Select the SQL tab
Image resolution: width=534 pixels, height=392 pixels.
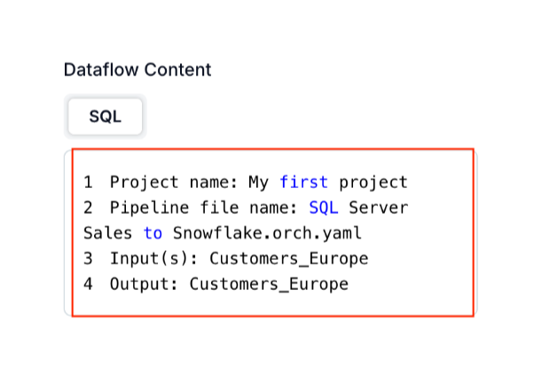coord(105,116)
